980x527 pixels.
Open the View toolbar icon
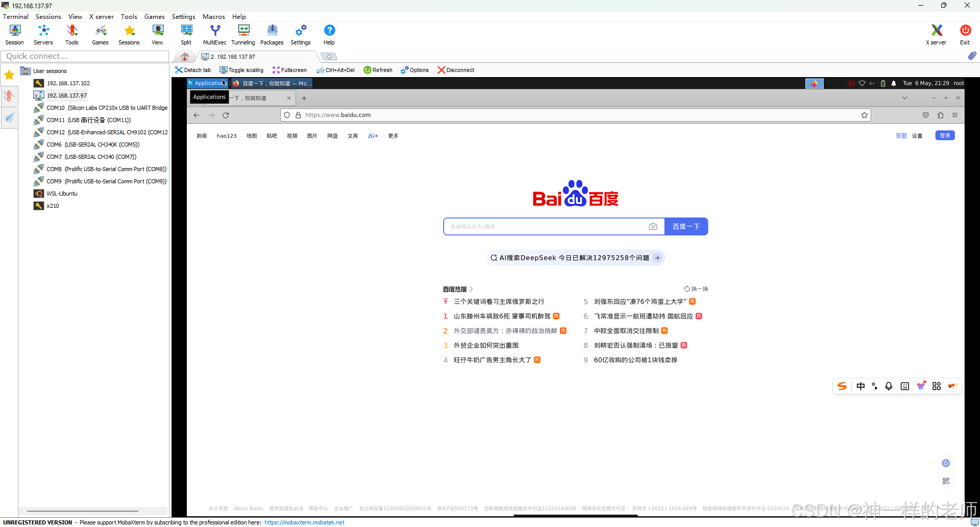point(158,35)
